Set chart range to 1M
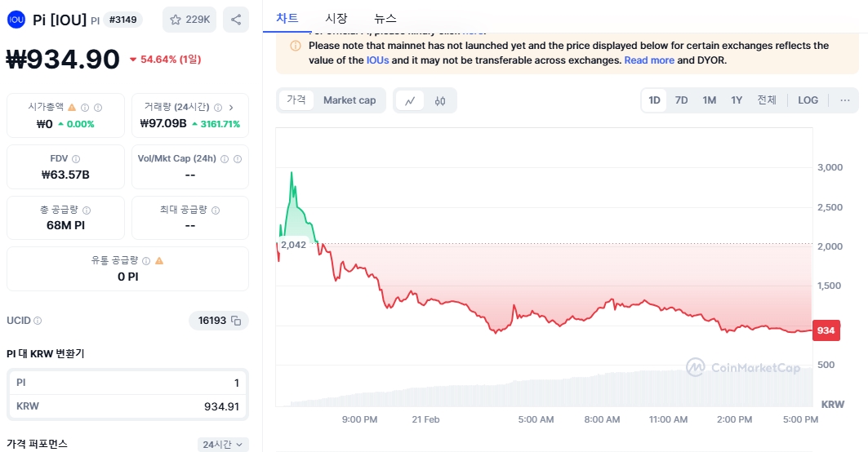This screenshot has width=868, height=452. pos(709,100)
